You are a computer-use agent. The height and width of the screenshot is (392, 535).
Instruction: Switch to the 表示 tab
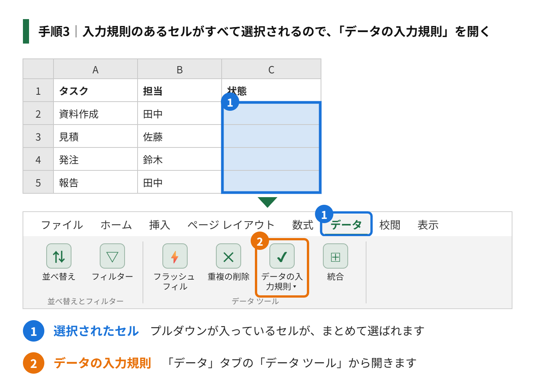(428, 225)
